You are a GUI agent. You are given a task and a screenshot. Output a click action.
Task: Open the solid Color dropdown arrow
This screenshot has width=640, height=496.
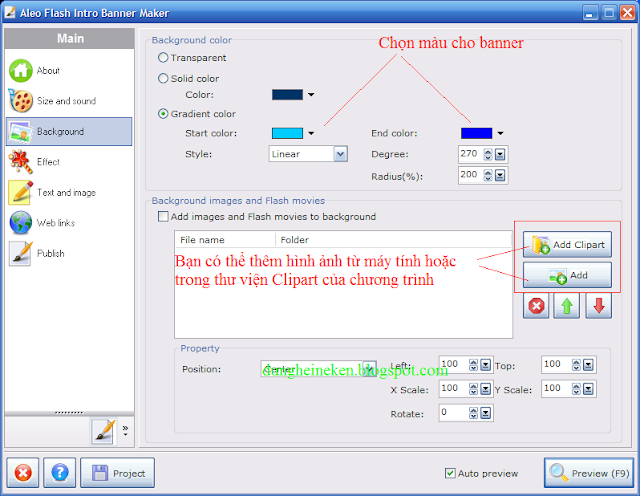click(x=311, y=95)
